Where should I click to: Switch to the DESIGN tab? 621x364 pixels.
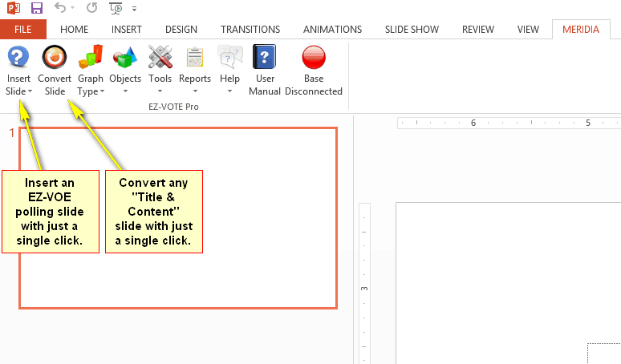tap(181, 30)
